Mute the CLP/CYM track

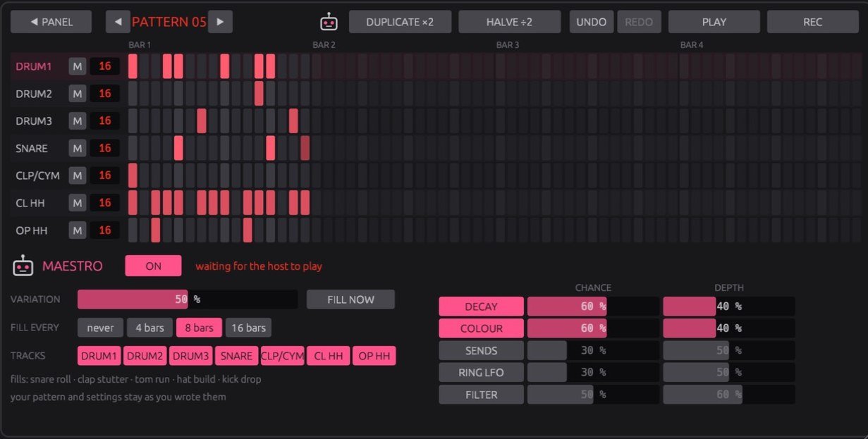click(x=78, y=175)
